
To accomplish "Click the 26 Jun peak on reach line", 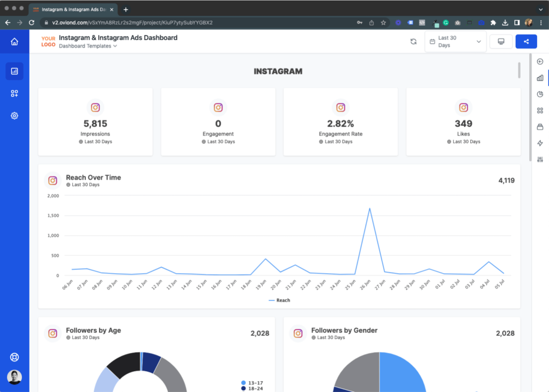I will 370,209.
